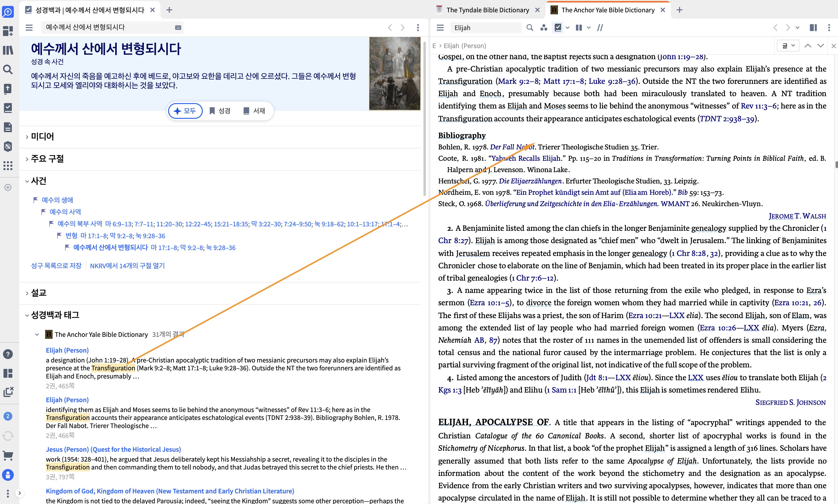838x504 pixels.
Task: Toggle the Factbook tags button in dictionary toolbar
Action: coord(558,28)
